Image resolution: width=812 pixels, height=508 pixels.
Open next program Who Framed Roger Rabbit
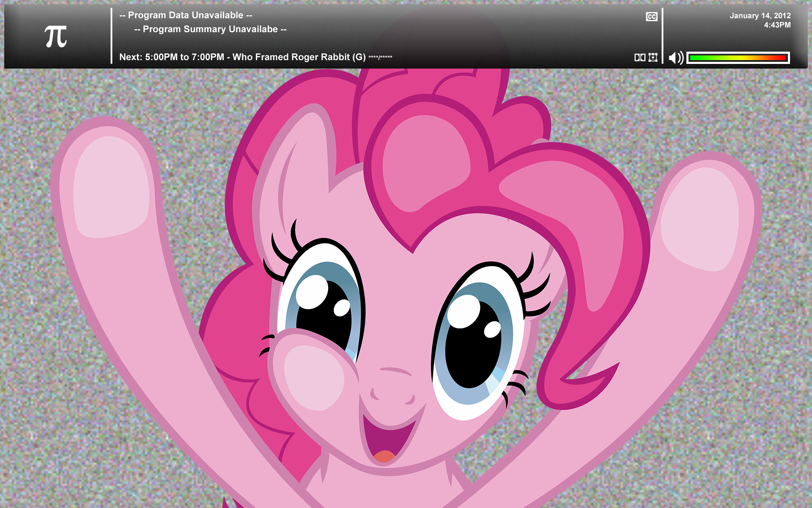click(x=291, y=57)
